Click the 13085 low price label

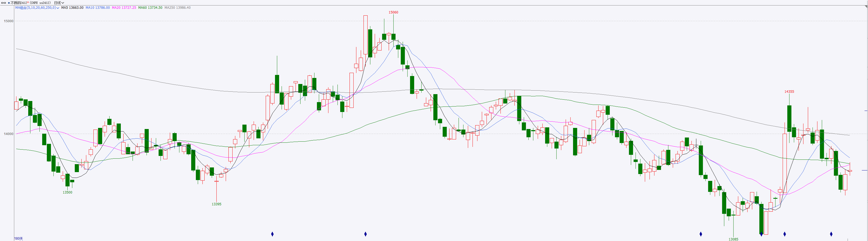pyautogui.click(x=733, y=239)
